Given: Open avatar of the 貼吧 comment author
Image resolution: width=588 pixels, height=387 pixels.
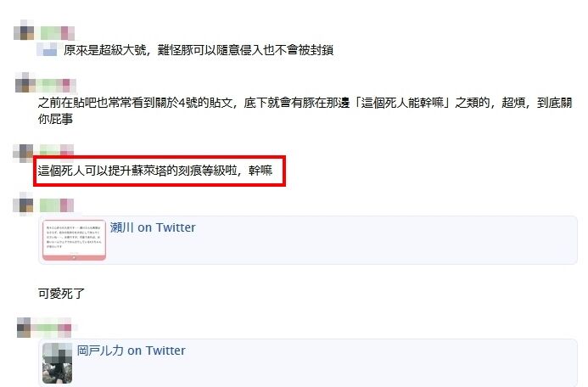Looking at the screenshot, I should (25, 83).
